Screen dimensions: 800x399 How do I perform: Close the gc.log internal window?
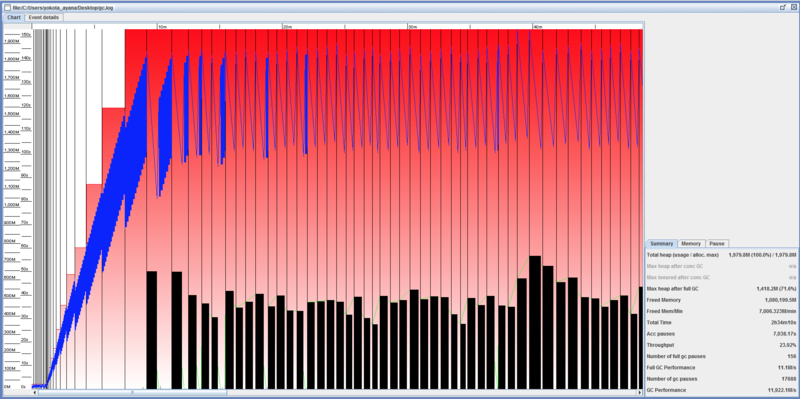[793, 8]
